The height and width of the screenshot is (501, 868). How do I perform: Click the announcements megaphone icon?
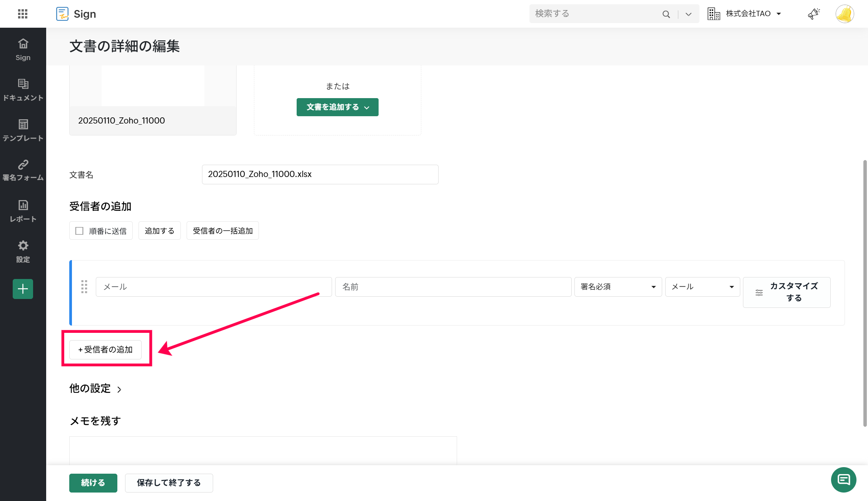click(813, 14)
